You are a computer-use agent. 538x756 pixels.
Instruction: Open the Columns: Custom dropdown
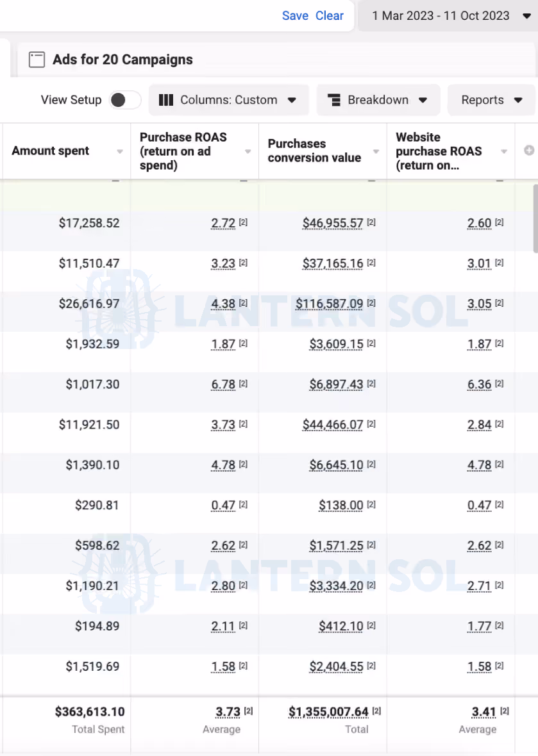(x=229, y=100)
